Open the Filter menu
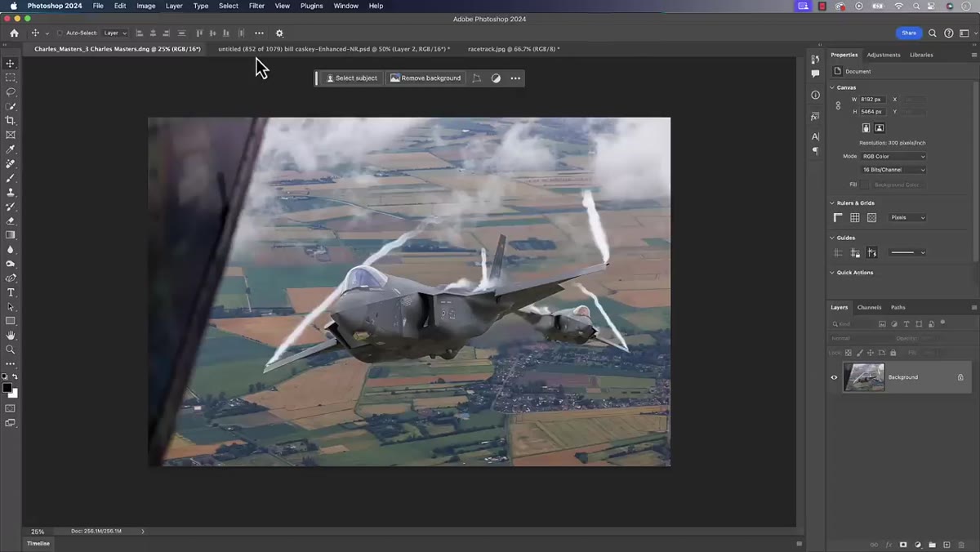980x552 pixels. [256, 6]
